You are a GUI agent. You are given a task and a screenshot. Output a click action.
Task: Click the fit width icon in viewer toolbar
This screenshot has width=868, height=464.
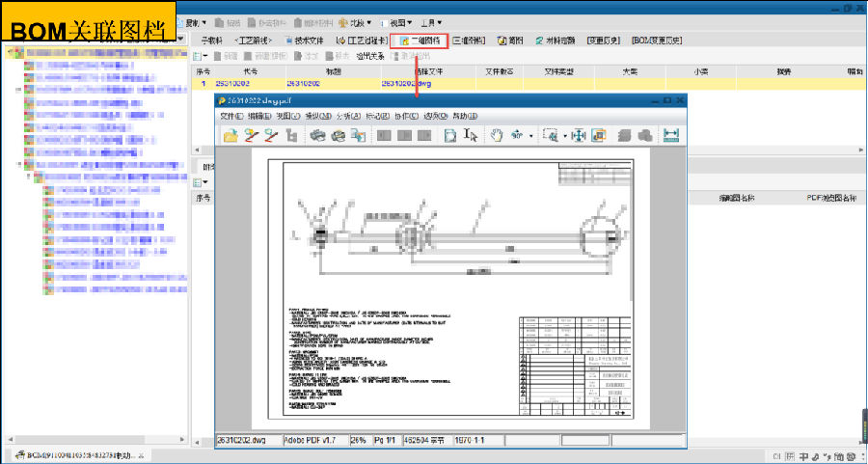pos(672,136)
